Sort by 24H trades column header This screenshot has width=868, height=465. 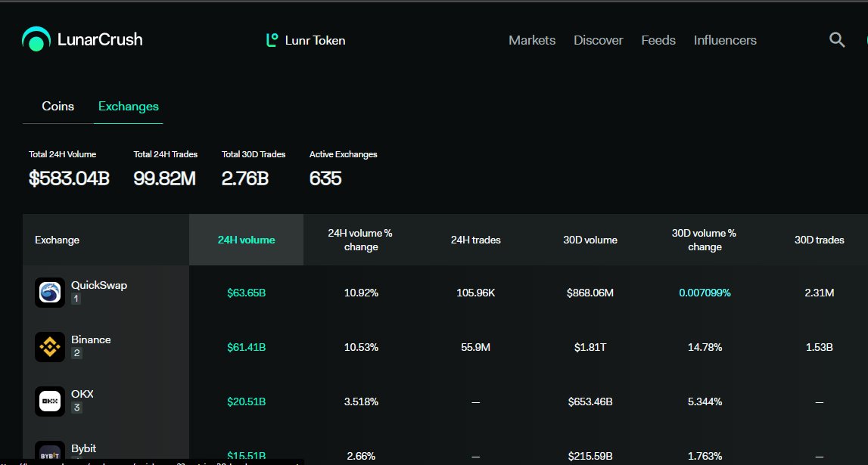tap(475, 240)
